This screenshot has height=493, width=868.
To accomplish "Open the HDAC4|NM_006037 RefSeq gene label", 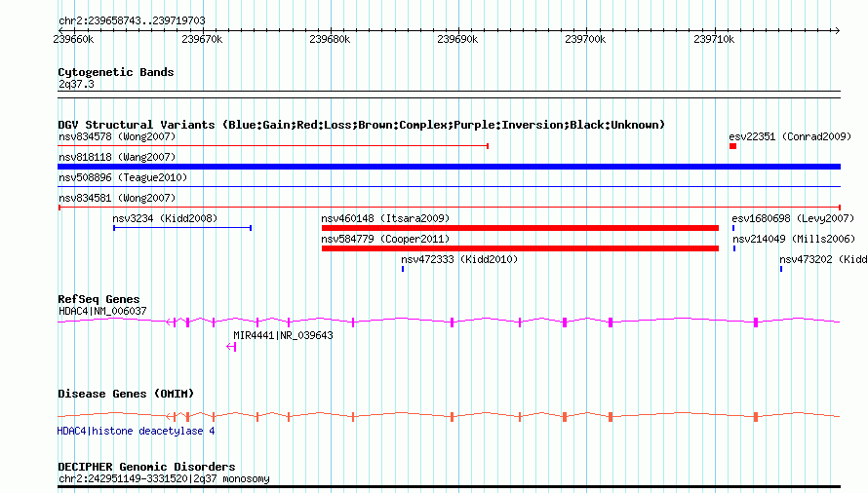I will tap(102, 312).
